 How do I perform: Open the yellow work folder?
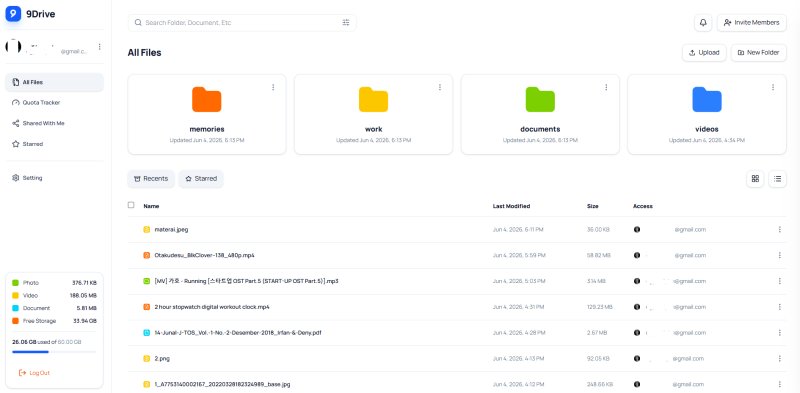click(x=373, y=114)
